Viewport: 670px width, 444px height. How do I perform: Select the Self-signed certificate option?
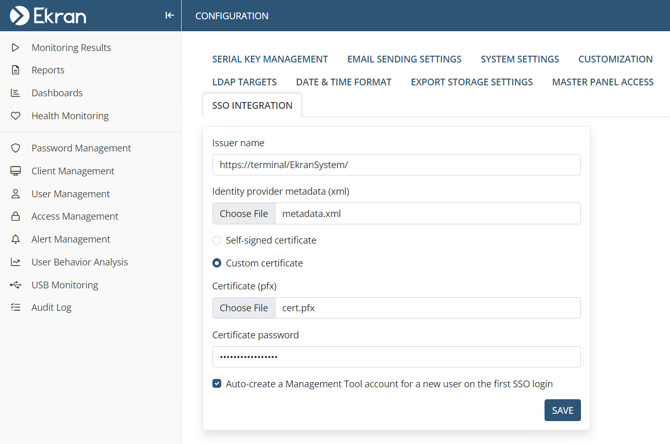tap(217, 240)
